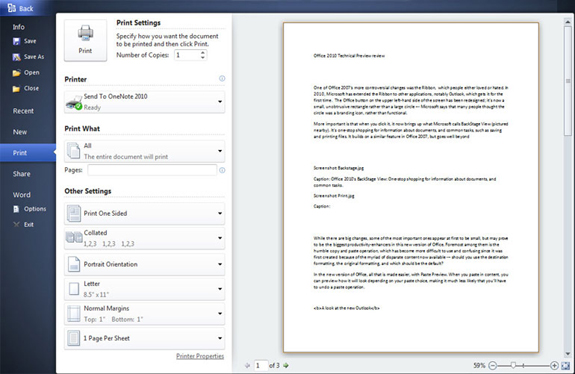Click the Back button icon
The image size is (575, 374).
click(x=12, y=8)
